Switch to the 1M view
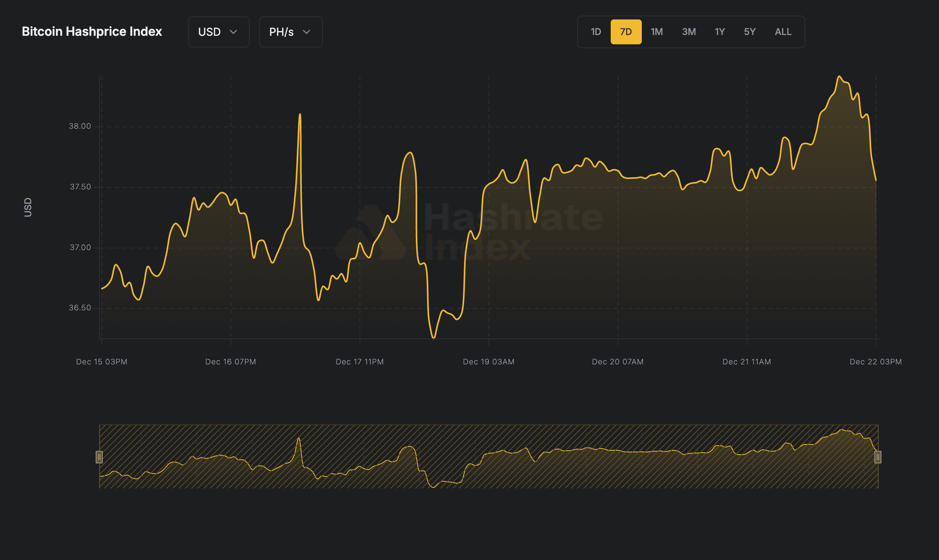Screen dimensions: 939x560 [x=657, y=31]
